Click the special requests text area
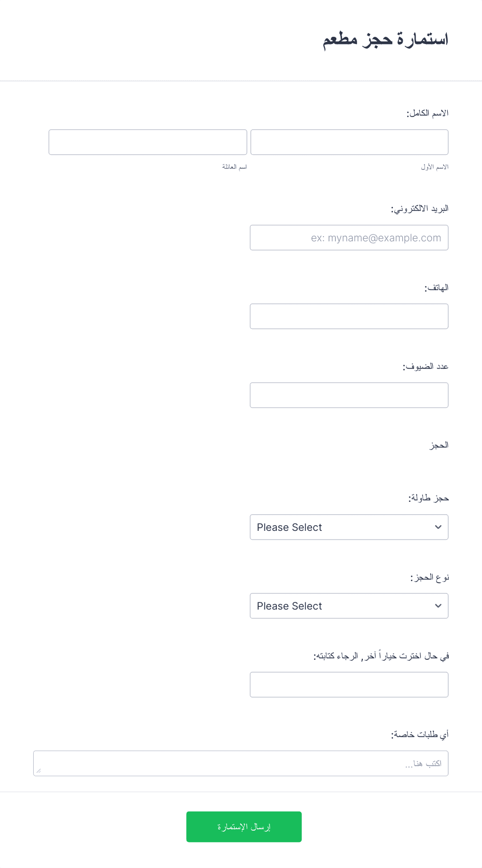This screenshot has width=482, height=868. coord(241,763)
